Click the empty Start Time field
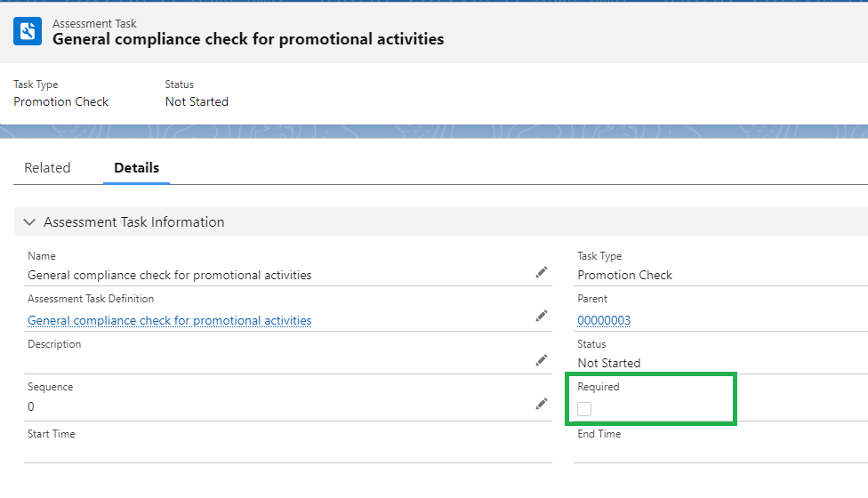The height and width of the screenshot is (498, 868). click(x=267, y=452)
